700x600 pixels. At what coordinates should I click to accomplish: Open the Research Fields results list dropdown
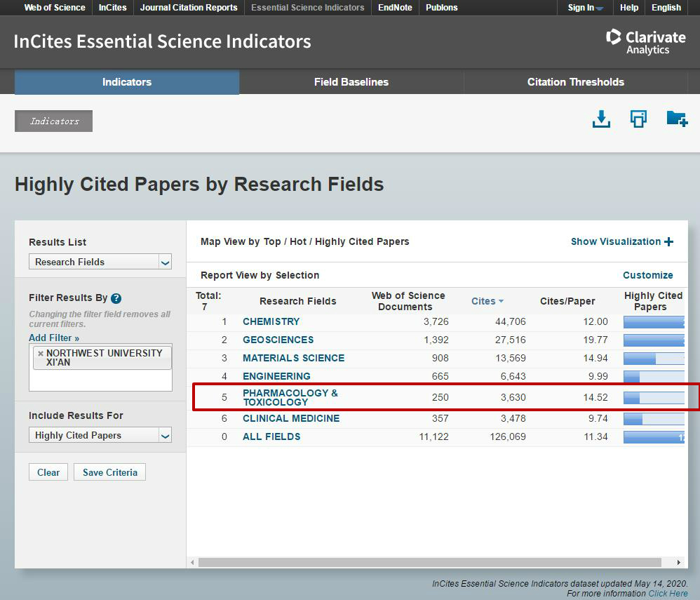tap(100, 262)
